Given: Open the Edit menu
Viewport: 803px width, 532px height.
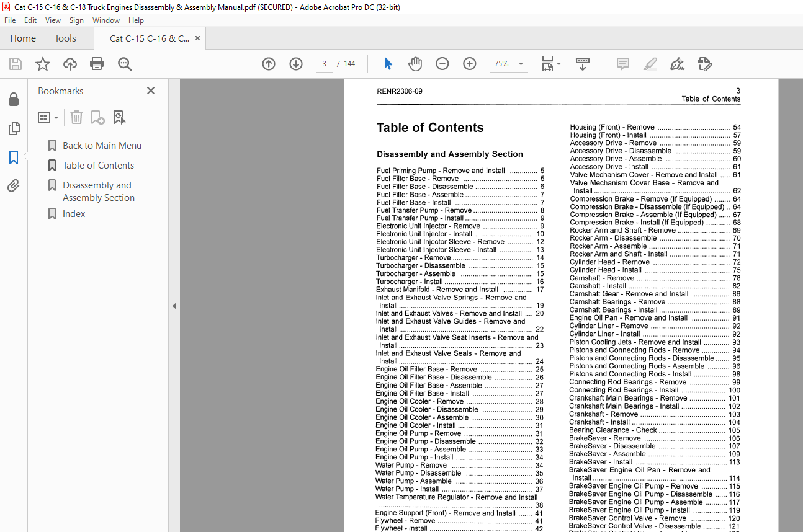Looking at the screenshot, I should click(30, 20).
